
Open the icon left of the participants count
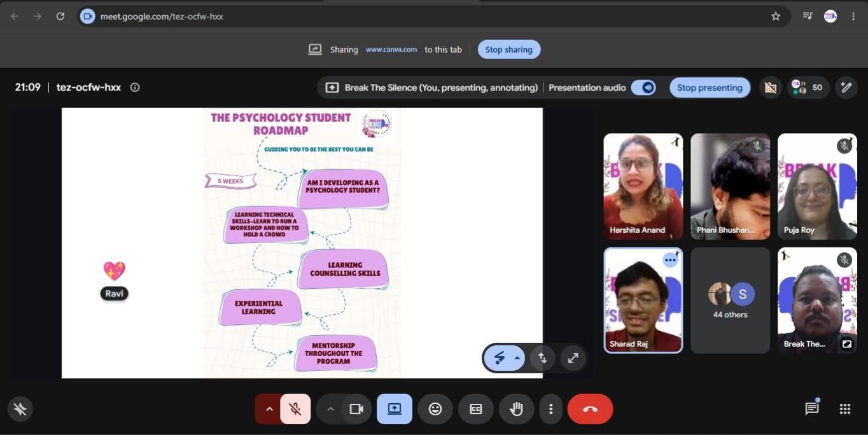(770, 88)
